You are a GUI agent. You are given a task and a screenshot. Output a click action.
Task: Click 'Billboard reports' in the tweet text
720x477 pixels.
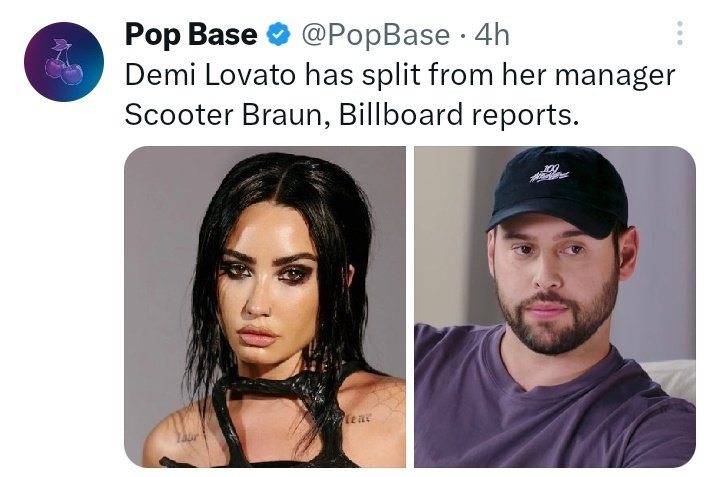point(458,114)
